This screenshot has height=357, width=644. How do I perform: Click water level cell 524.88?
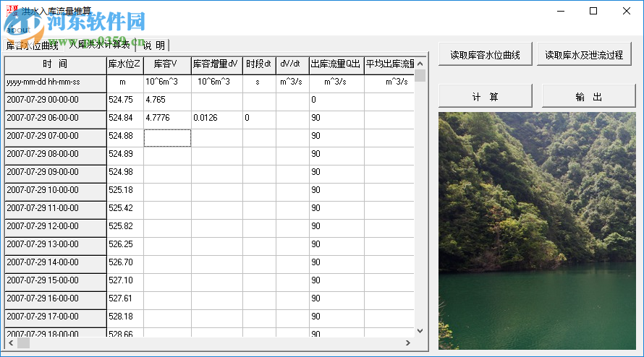(x=125, y=137)
